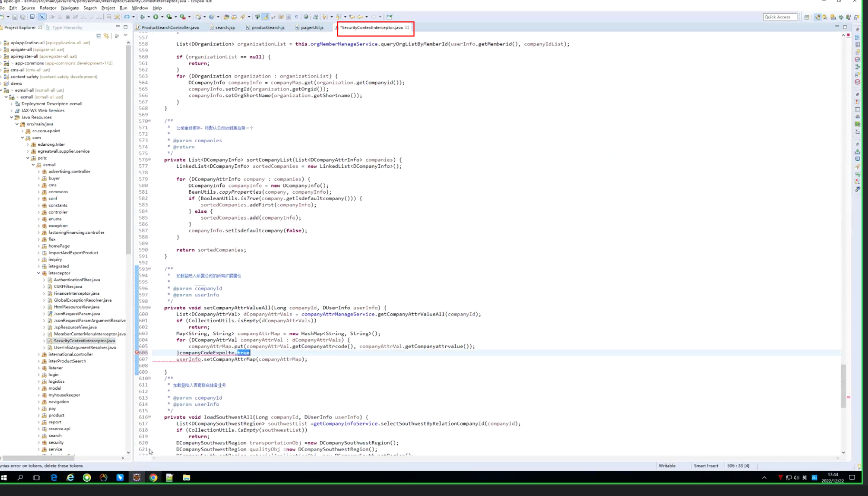The image size is (868, 496).
Task: Open the Project Explorer view menu arrow
Action: (125, 36)
